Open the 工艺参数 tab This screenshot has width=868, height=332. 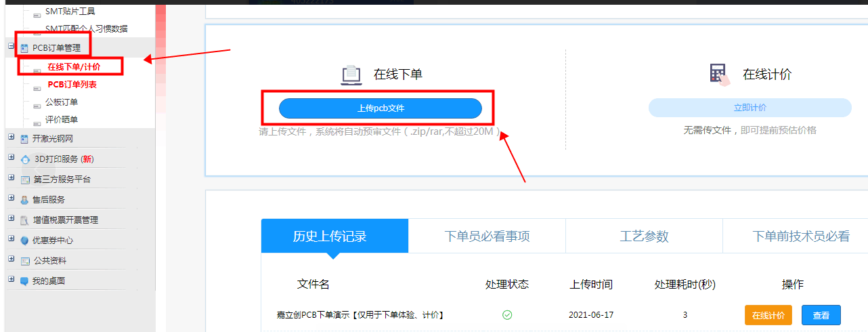[x=644, y=236]
